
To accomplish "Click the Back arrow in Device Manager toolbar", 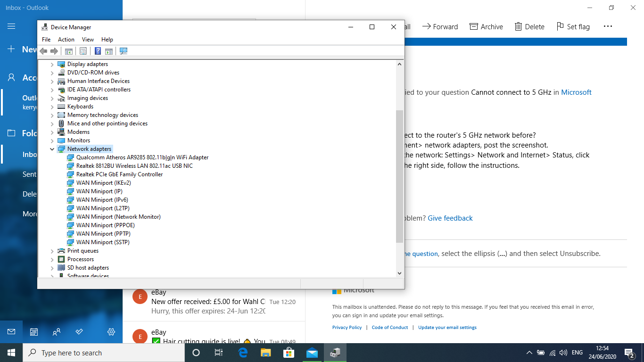I will click(x=43, y=51).
